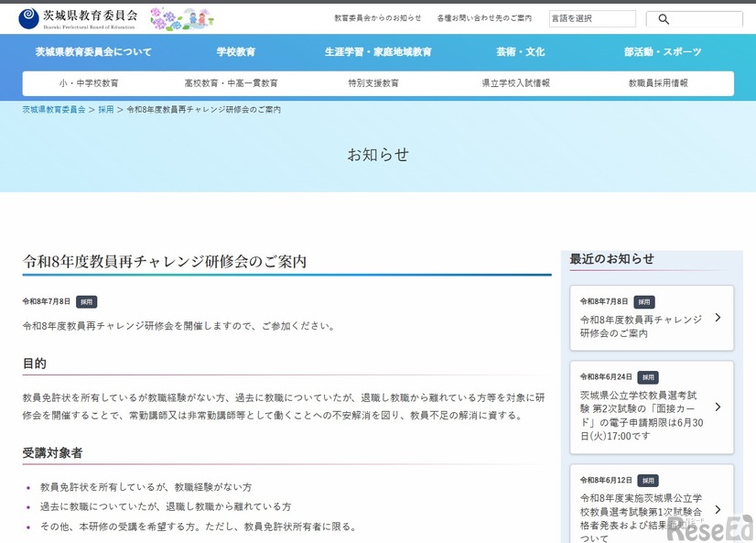Click the Ibaraki Board of Education logo
756x543 pixels.
[77, 19]
